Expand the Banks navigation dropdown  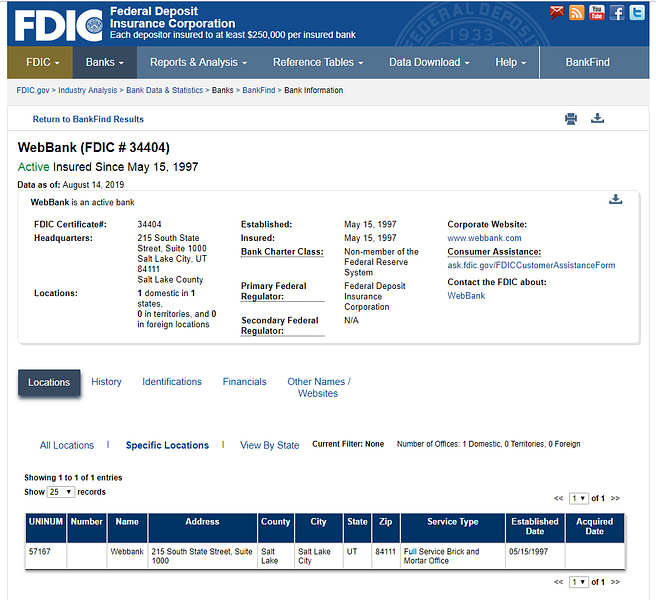pyautogui.click(x=104, y=62)
